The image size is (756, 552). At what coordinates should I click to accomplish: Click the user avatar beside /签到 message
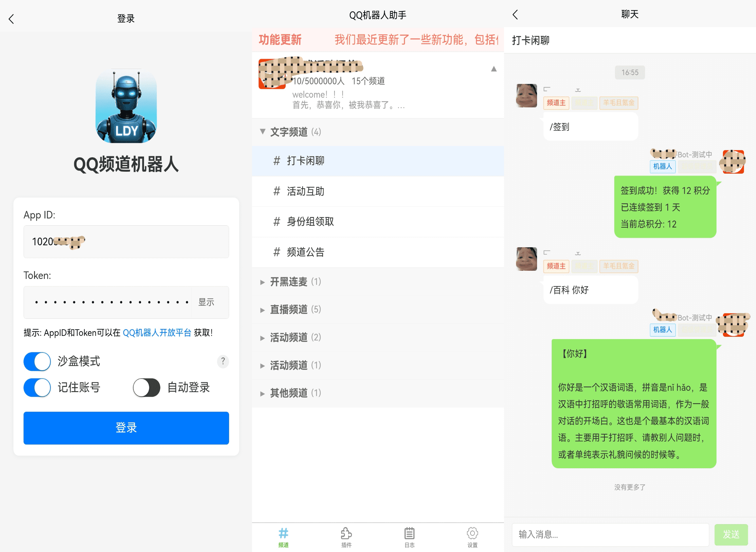526,95
